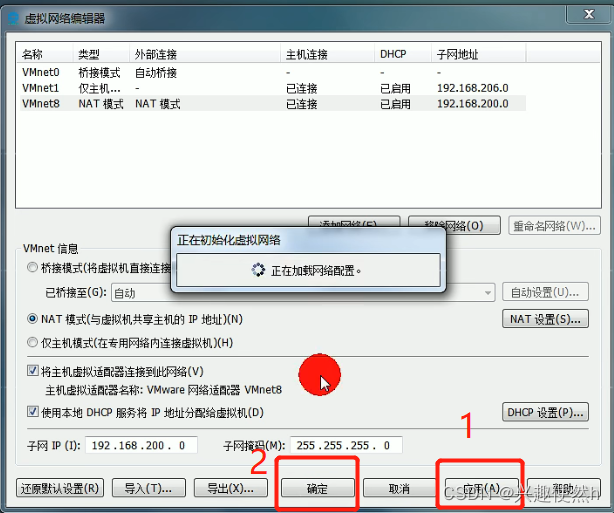Click the 帮助 button
The image size is (614, 513).
coord(564,488)
